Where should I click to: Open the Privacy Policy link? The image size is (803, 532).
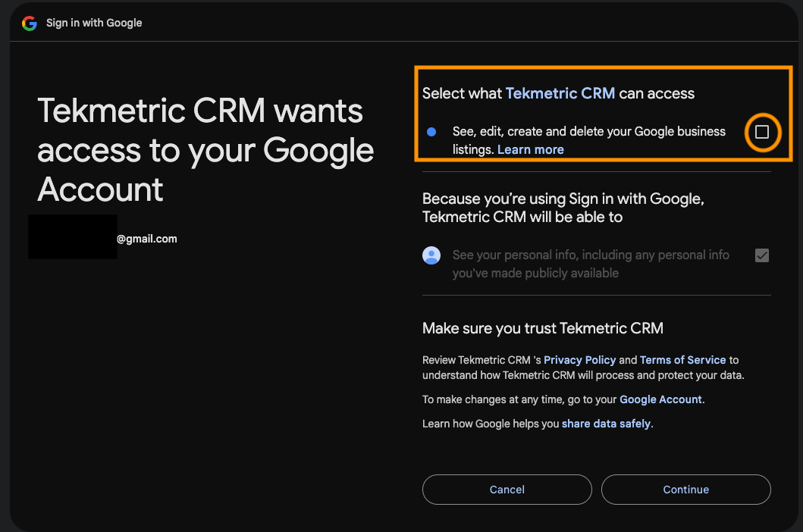[580, 360]
